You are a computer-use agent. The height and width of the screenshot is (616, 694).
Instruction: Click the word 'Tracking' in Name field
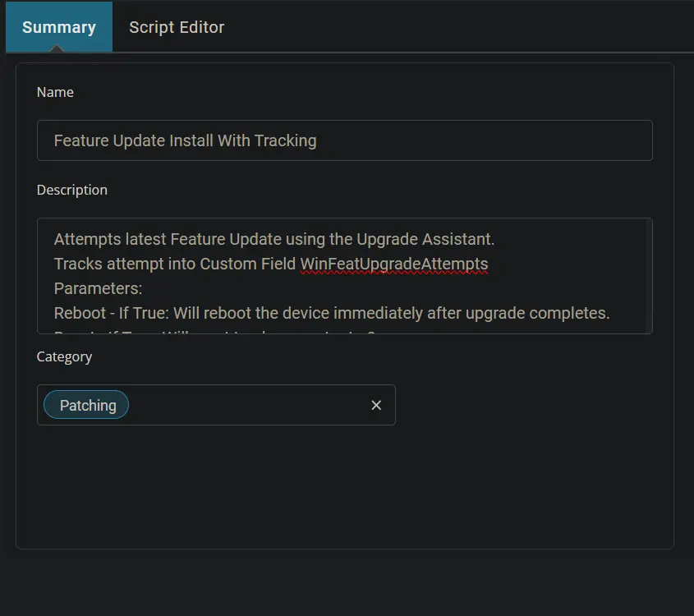[x=286, y=140]
